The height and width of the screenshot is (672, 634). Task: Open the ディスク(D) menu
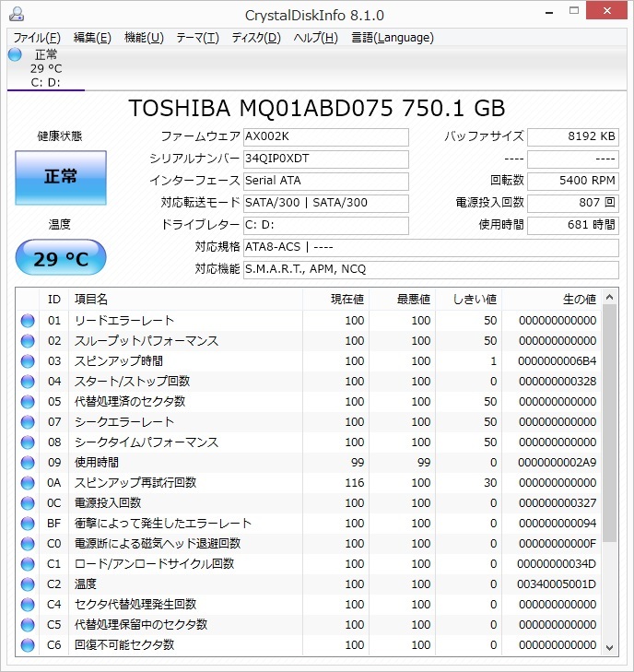pyautogui.click(x=256, y=38)
